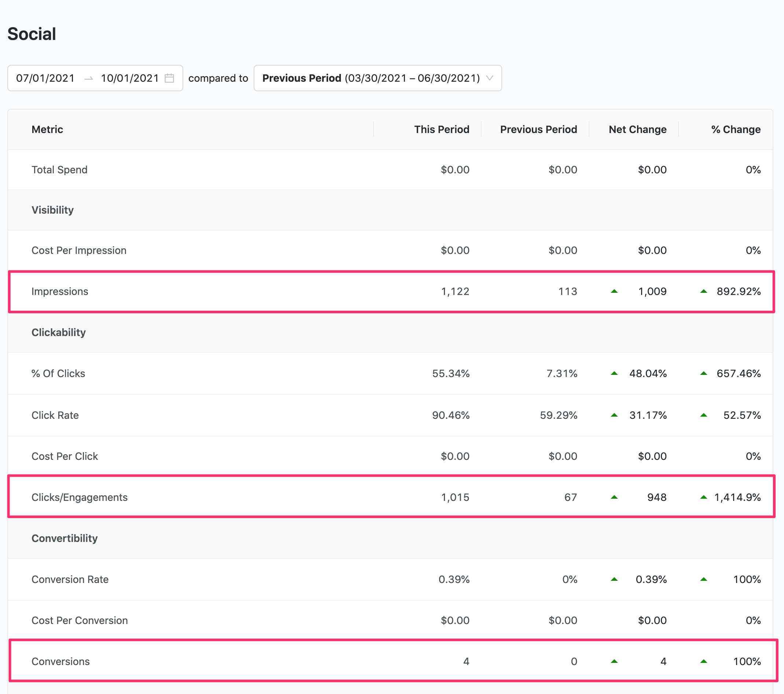
Task: Click the Clicks/Engagements net change up arrow
Action: [x=614, y=497]
